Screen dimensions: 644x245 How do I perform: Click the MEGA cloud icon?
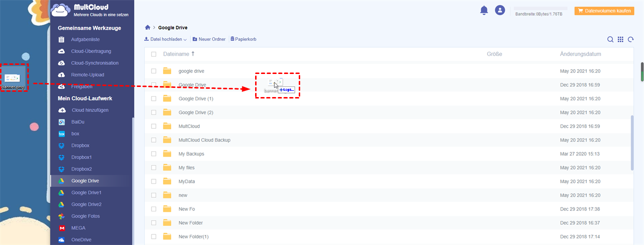61,228
